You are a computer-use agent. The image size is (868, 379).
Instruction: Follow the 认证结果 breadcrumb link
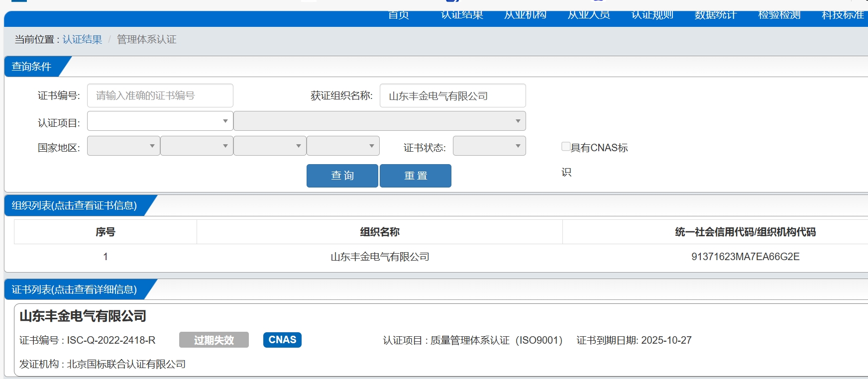point(82,39)
